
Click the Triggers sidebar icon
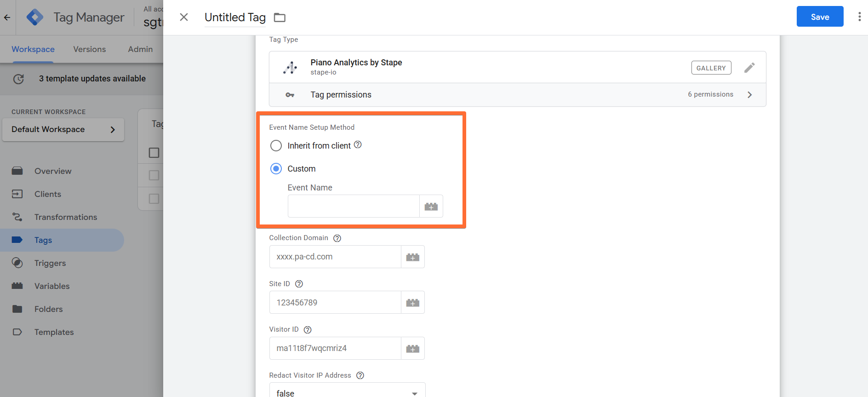[x=17, y=263]
